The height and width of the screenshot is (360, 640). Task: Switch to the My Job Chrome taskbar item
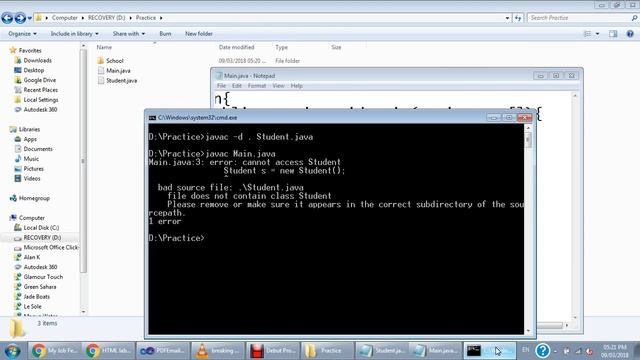point(54,351)
